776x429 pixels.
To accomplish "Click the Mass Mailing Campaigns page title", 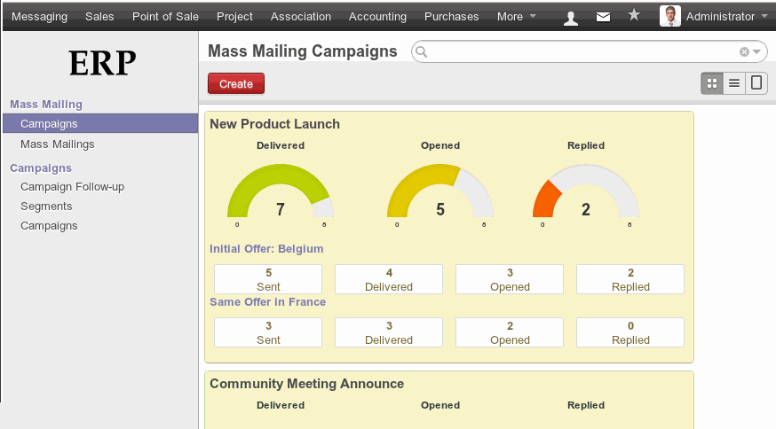I will click(x=302, y=51).
